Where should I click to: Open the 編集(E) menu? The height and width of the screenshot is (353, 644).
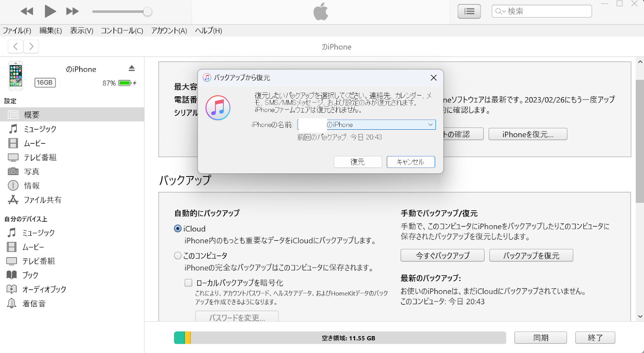tap(51, 31)
